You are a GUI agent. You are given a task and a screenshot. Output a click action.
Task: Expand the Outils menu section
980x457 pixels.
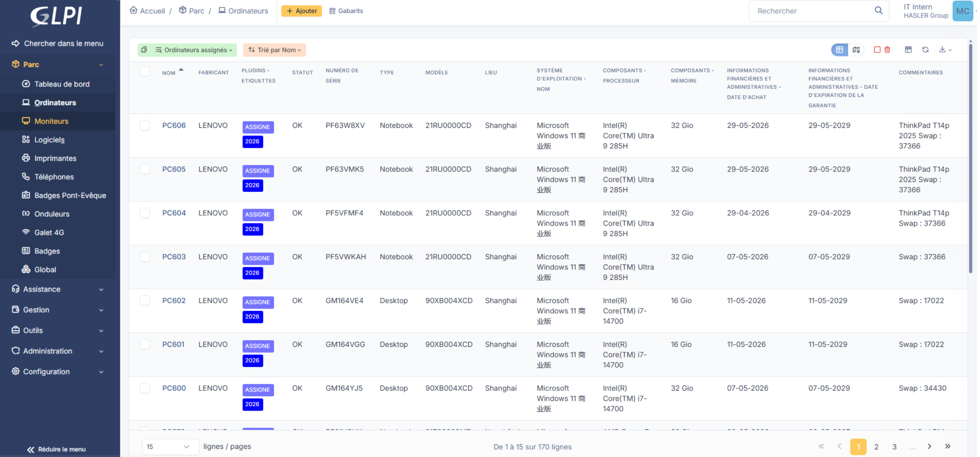(x=57, y=330)
